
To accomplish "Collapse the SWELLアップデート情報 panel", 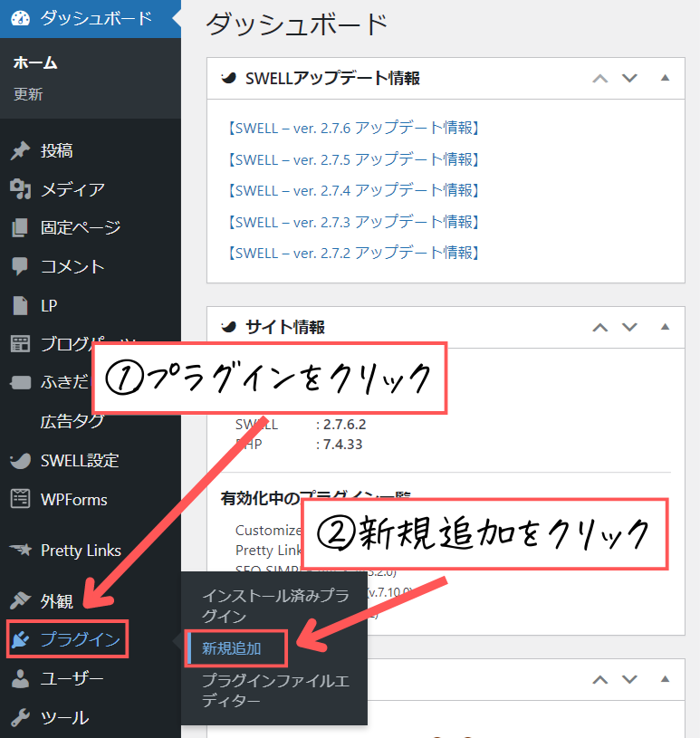I will pyautogui.click(x=665, y=78).
